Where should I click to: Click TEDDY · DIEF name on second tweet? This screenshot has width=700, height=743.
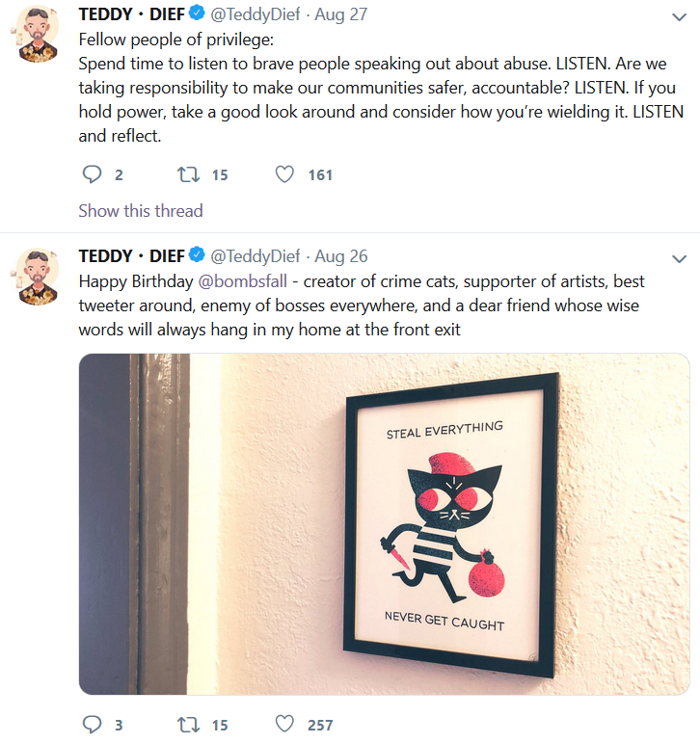131,256
